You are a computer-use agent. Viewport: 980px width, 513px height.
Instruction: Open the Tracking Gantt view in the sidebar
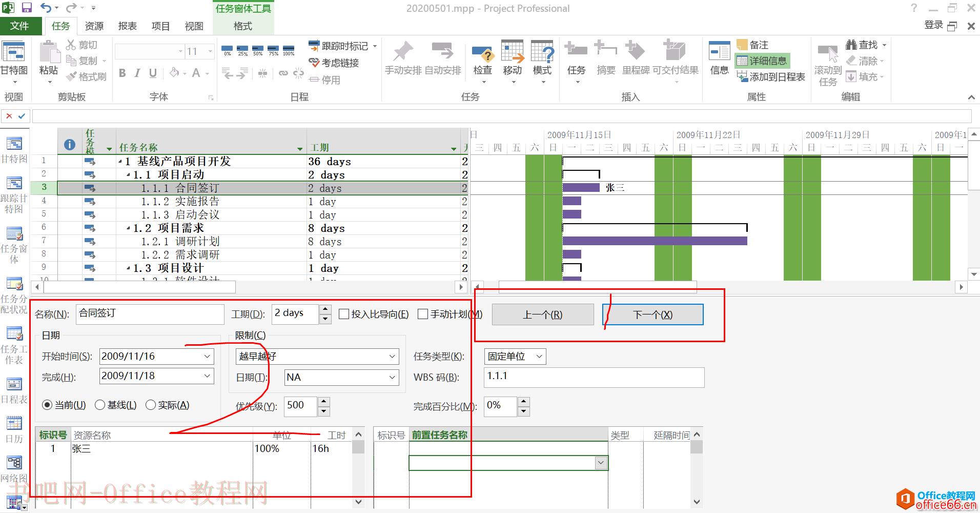pos(14,196)
